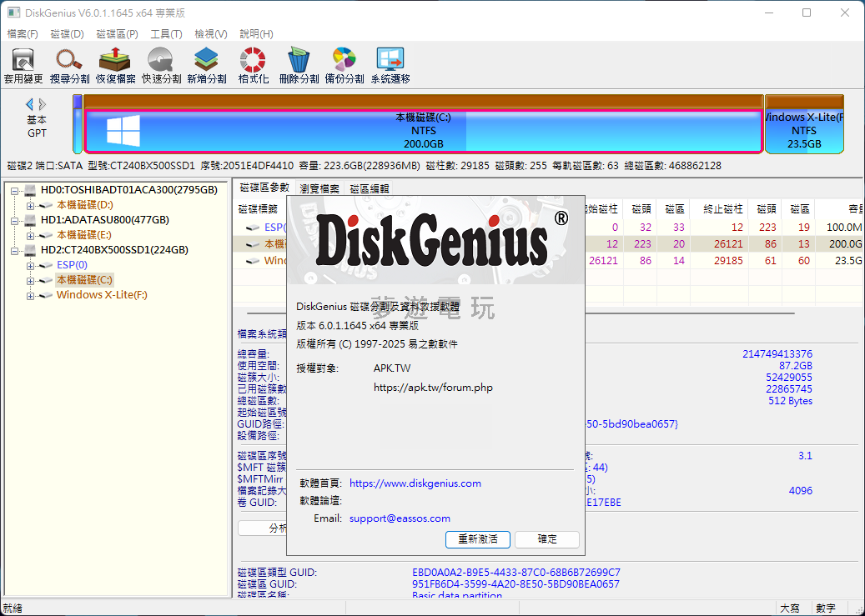Start the 系統遷移 system migration tool

click(x=390, y=66)
